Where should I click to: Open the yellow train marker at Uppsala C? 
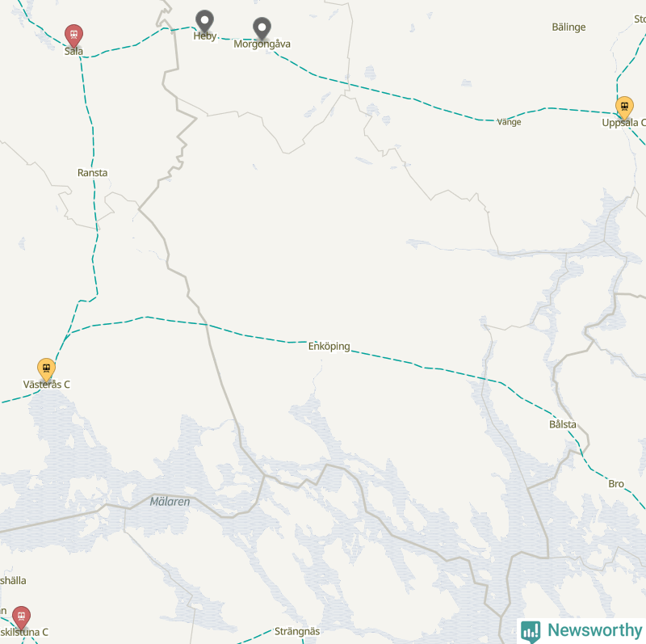[624, 107]
